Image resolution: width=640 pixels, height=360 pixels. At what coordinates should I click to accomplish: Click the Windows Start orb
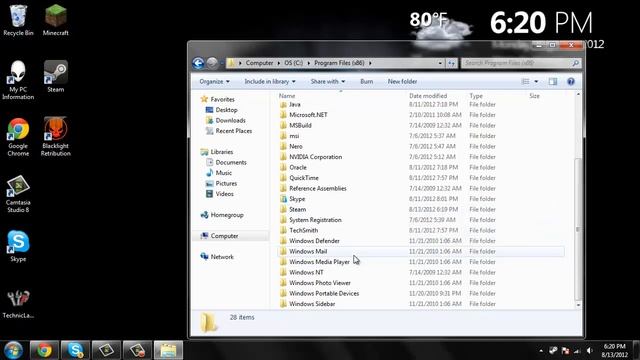(x=13, y=350)
